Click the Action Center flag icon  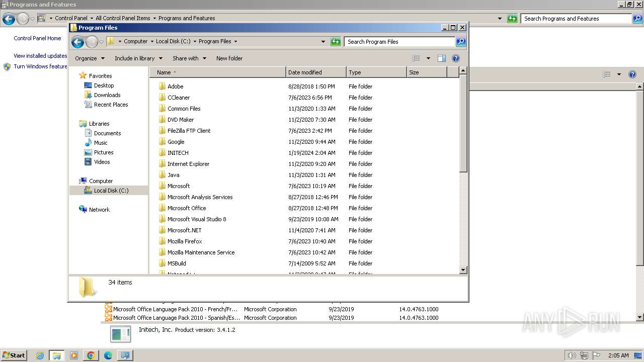596,355
